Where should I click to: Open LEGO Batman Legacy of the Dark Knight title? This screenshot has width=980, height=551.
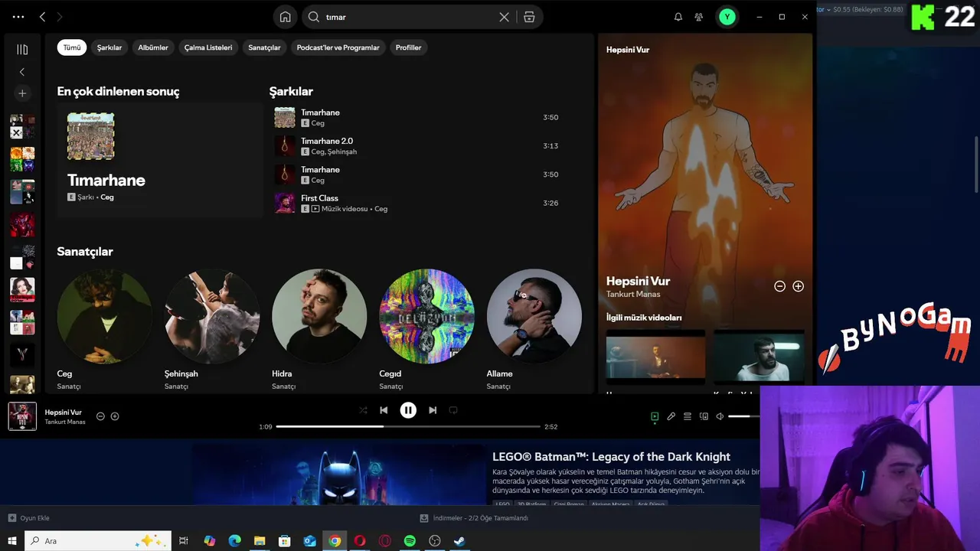611,457
